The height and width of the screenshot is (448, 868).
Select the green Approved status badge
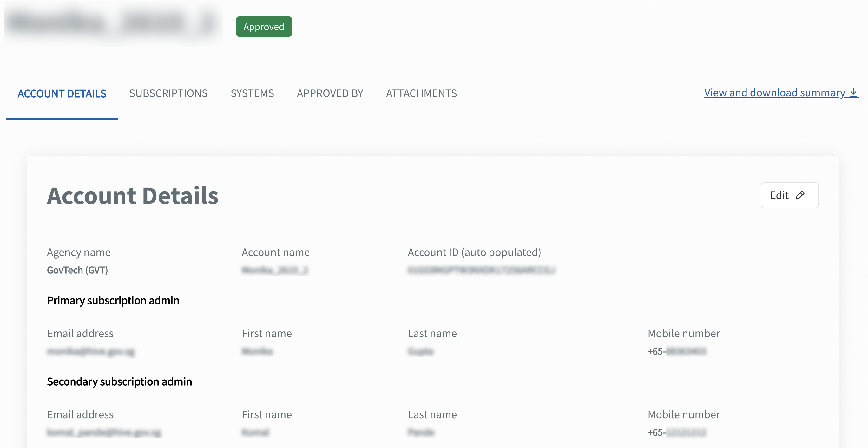coord(264,26)
